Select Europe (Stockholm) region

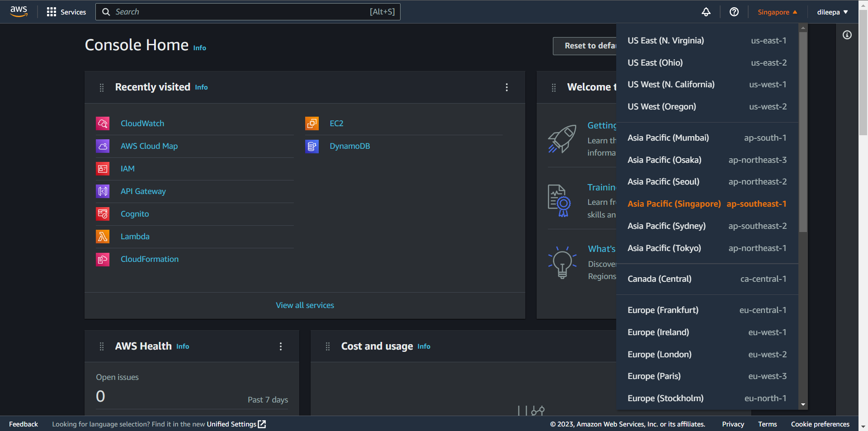tap(707, 398)
